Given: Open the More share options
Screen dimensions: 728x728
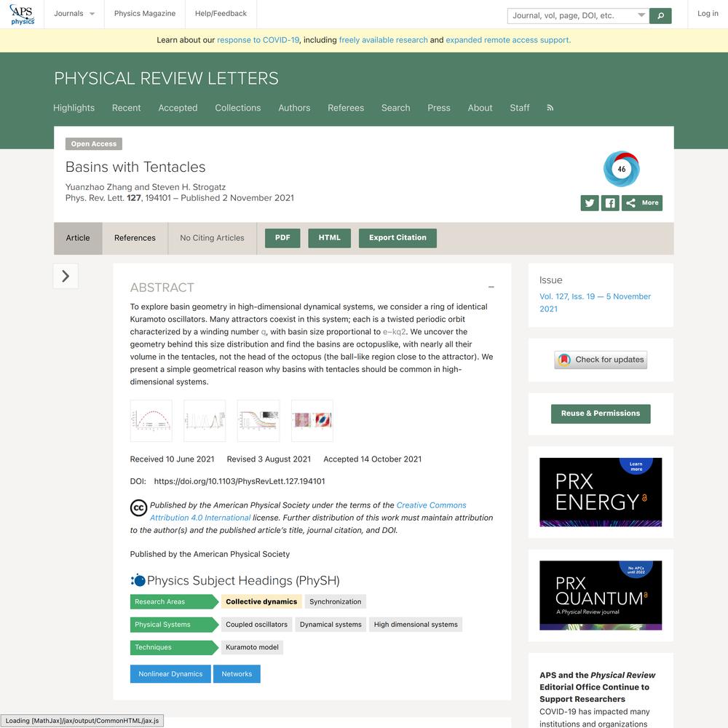Looking at the screenshot, I should (x=642, y=203).
